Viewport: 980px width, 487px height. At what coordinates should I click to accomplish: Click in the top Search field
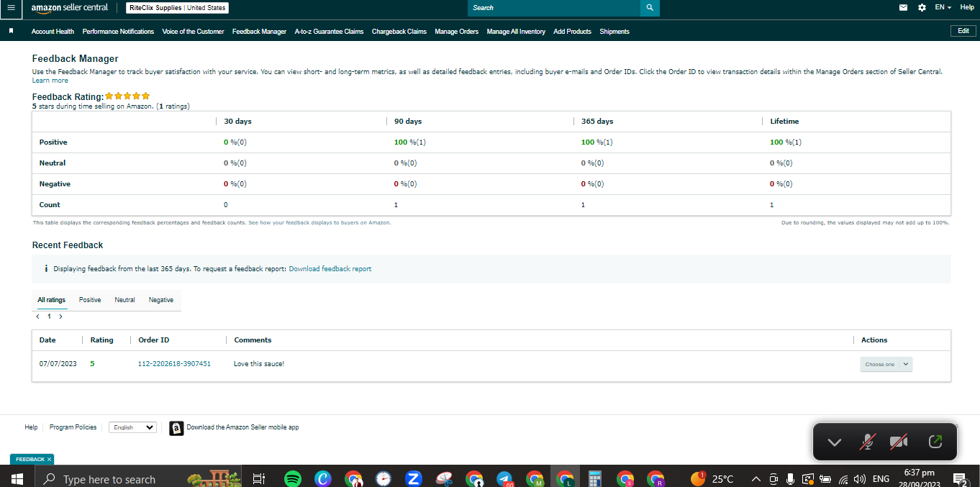coord(554,8)
